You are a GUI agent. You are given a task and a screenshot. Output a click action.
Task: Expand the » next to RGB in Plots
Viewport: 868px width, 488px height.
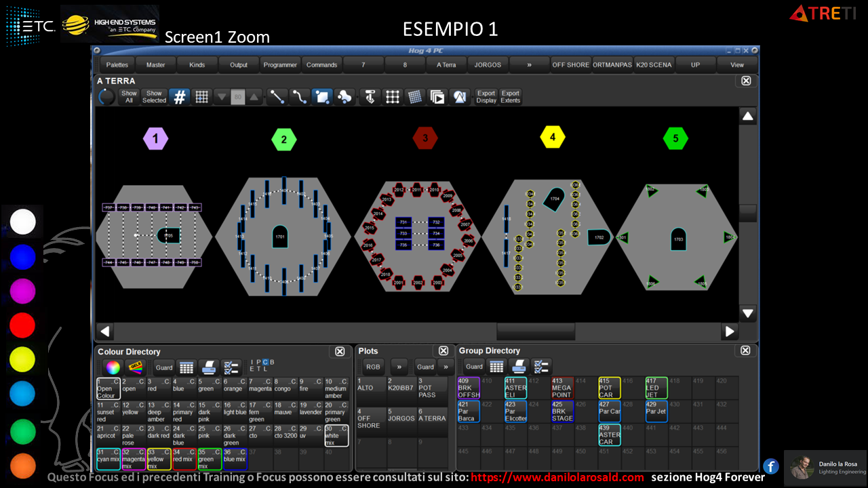pyautogui.click(x=399, y=367)
